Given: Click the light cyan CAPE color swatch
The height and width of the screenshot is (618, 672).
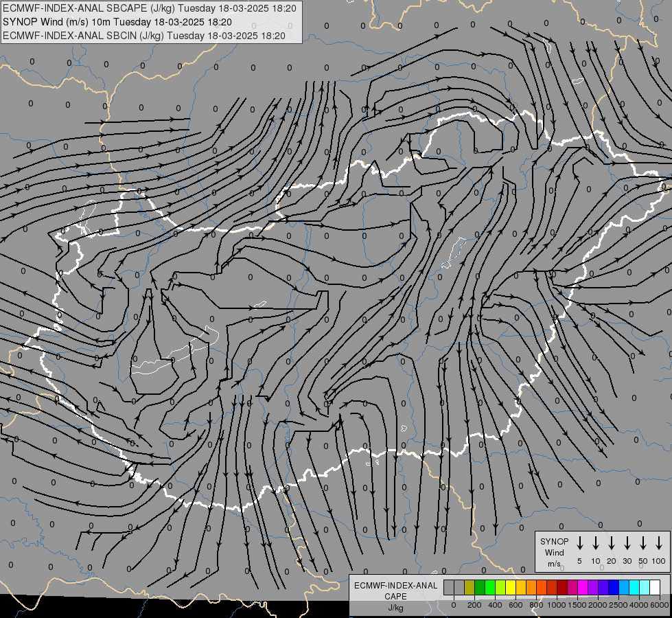Looking at the screenshot, I should point(645,587).
